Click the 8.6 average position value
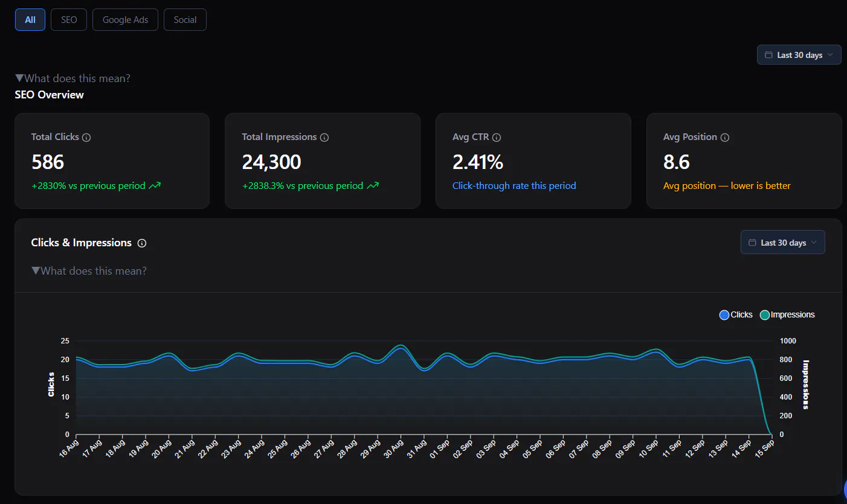 [x=677, y=162]
